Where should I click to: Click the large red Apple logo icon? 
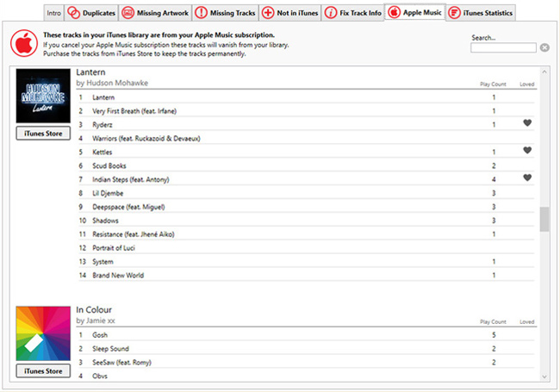24,43
